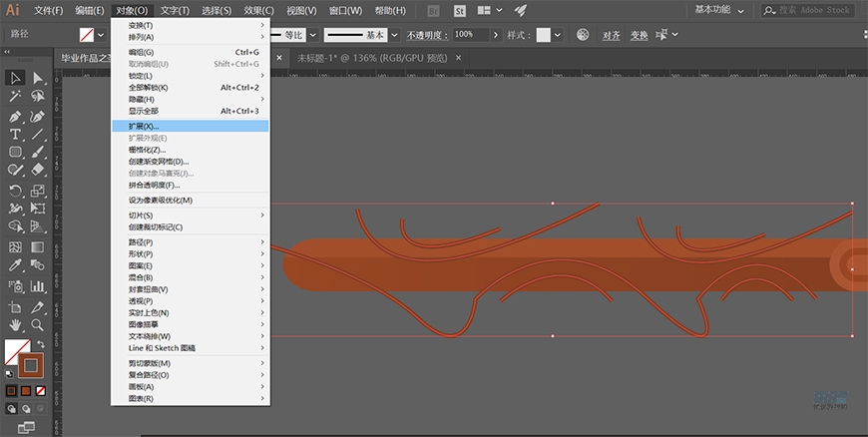
Task: Click the 对齐 align link
Action: pos(612,35)
